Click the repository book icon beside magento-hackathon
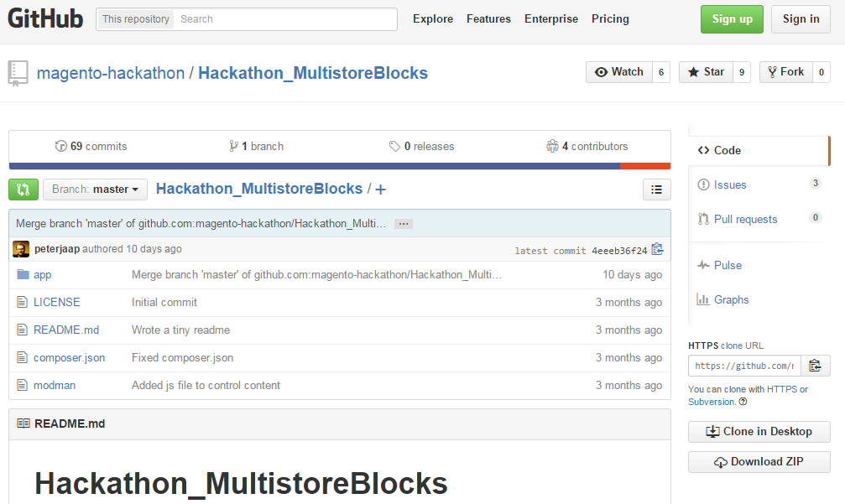This screenshot has height=504, width=845. 18,73
